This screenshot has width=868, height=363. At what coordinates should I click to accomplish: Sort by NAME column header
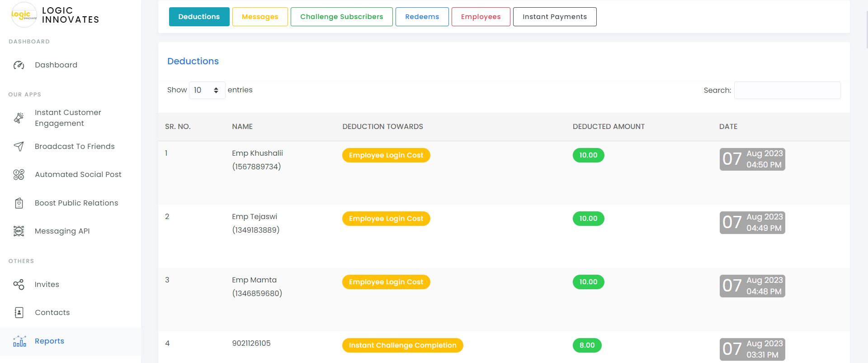point(242,127)
